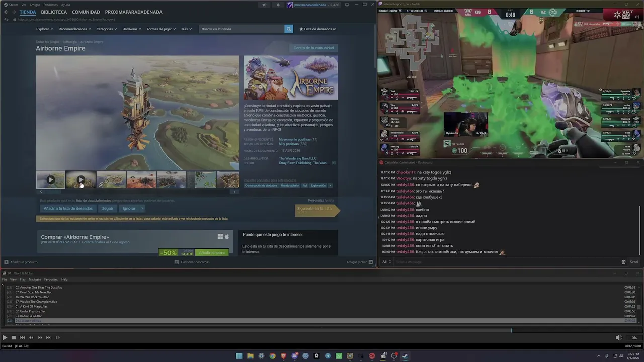Screen dimensions: 644x362
Task: Open Amigos y chat in Steam
Action: 359,262
